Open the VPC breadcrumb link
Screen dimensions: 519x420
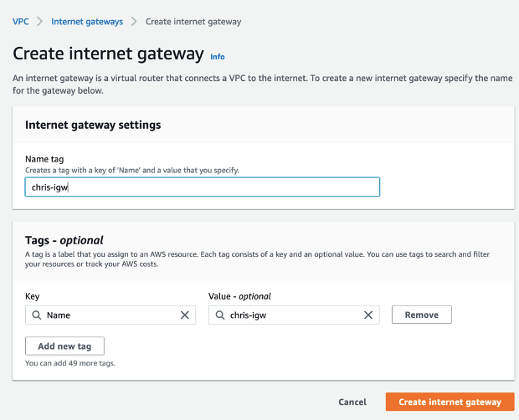coord(21,22)
